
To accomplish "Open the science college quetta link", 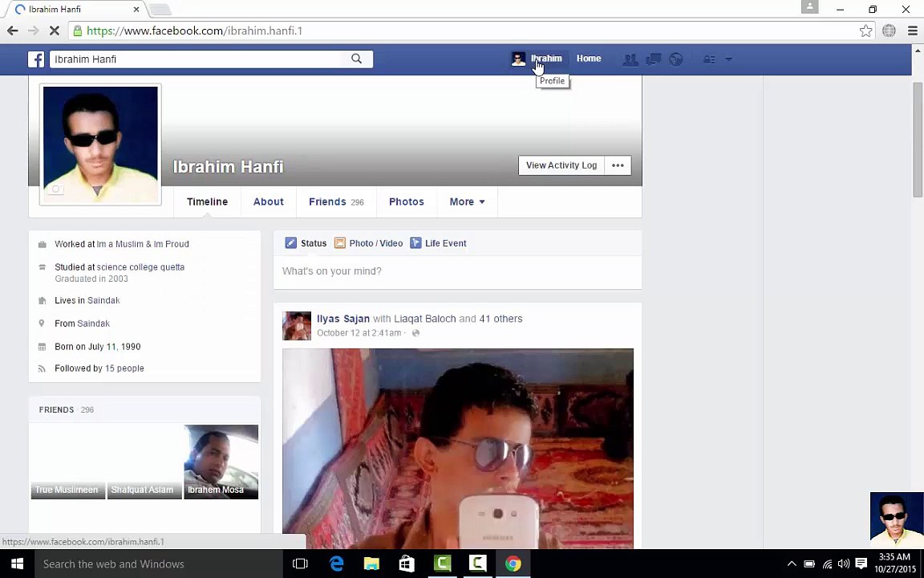I will pos(141,267).
